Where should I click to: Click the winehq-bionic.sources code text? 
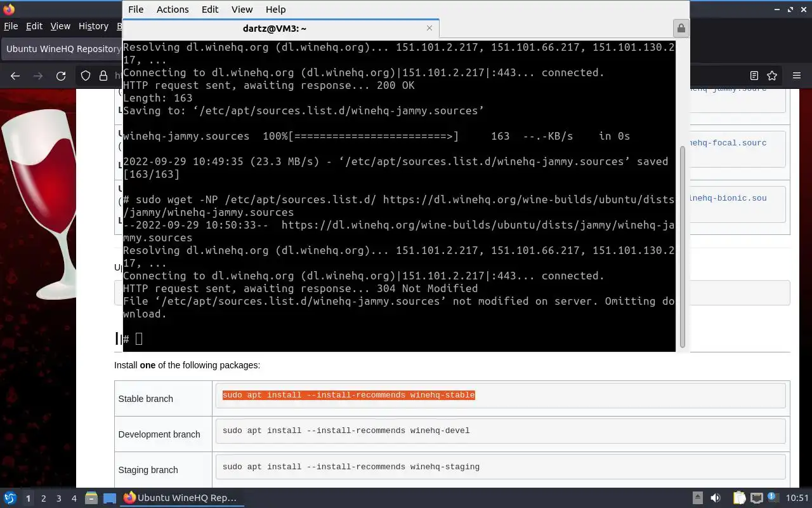(728, 198)
